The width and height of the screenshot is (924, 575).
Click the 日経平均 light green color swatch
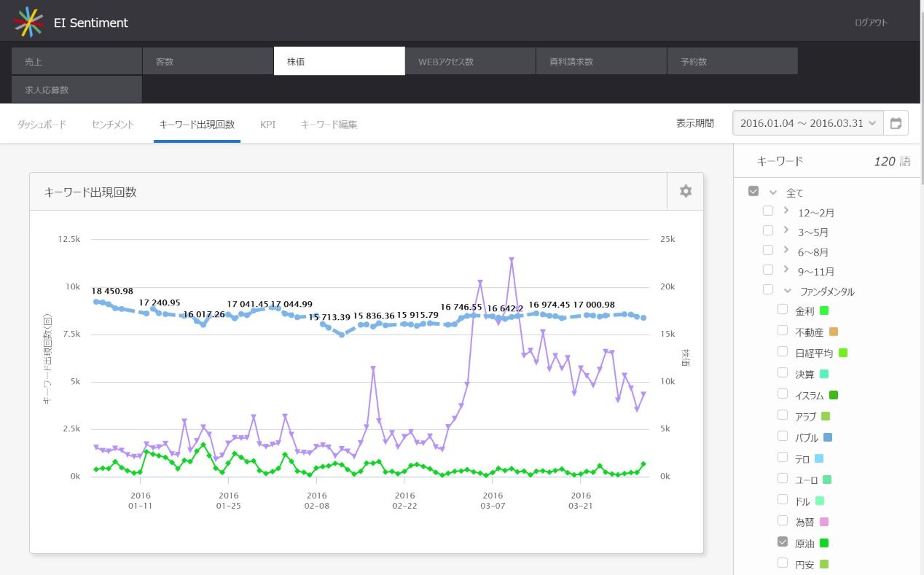click(x=843, y=353)
